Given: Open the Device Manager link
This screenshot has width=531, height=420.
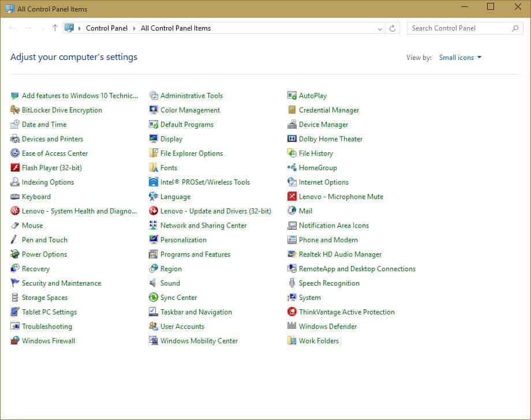Looking at the screenshot, I should (323, 125).
